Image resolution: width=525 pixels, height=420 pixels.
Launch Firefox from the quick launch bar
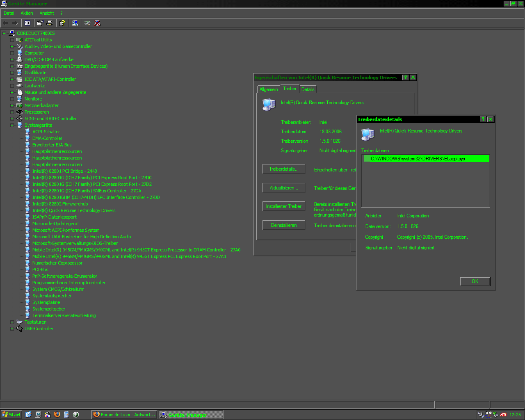pyautogui.click(x=57, y=415)
